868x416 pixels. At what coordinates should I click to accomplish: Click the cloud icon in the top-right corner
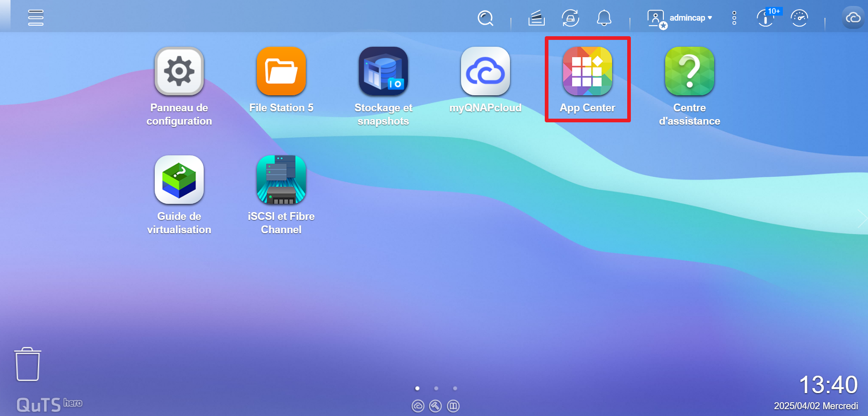point(853,18)
